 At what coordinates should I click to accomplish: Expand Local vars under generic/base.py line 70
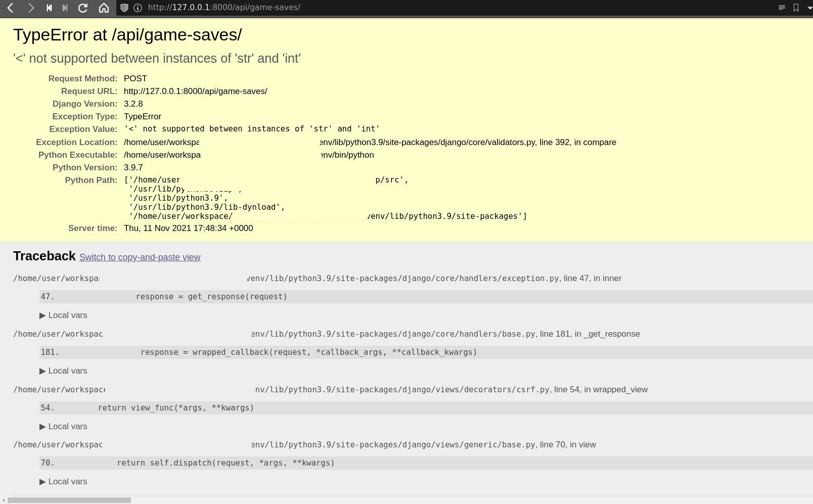pos(63,482)
